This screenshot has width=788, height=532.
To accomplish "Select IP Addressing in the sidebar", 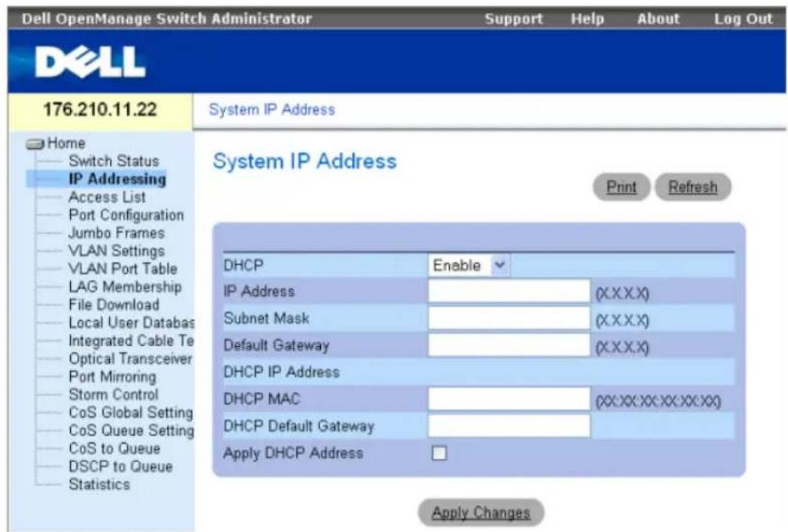I will click(117, 179).
